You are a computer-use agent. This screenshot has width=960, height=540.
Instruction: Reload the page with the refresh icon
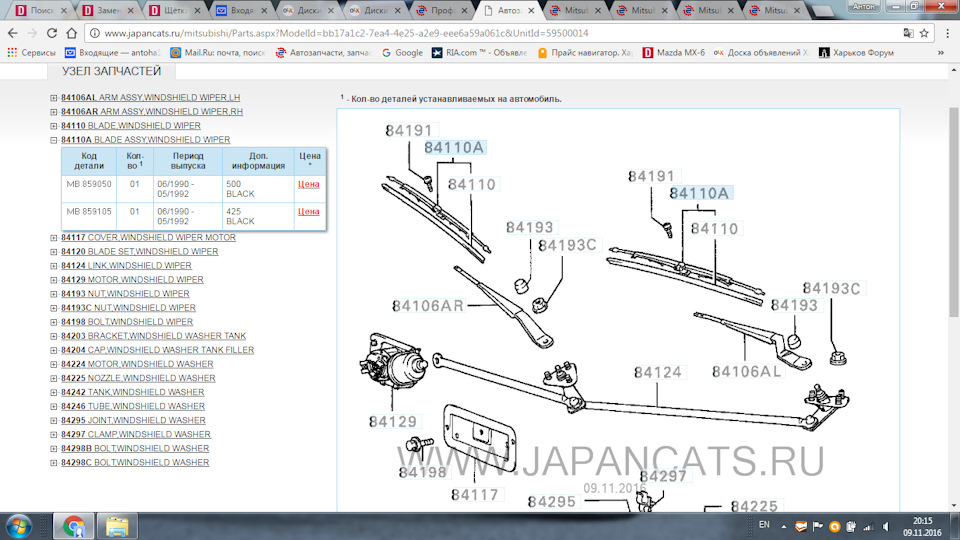pos(52,33)
